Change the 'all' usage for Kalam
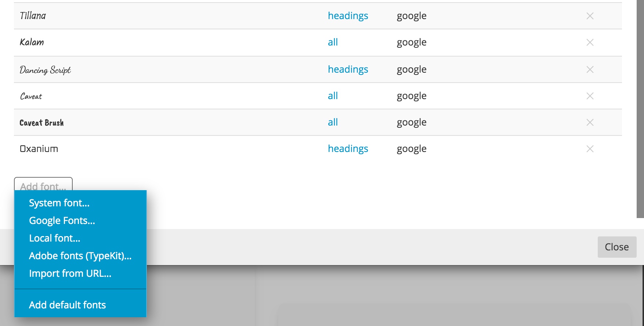 [333, 42]
